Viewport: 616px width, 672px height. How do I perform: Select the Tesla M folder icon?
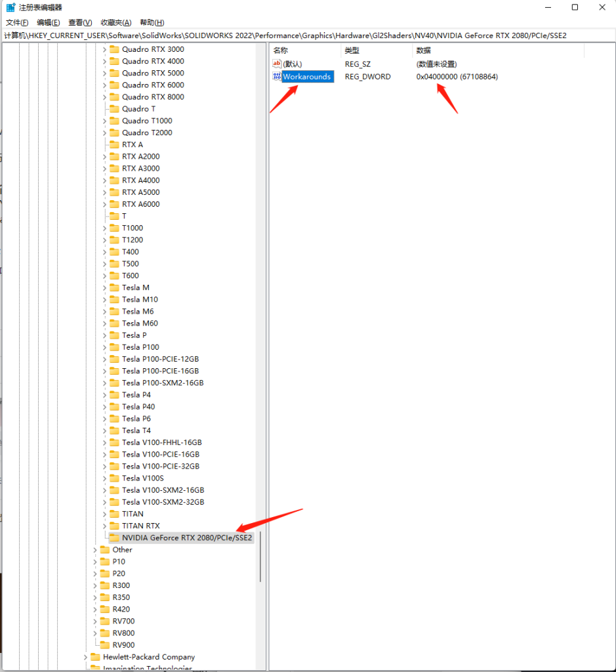114,287
